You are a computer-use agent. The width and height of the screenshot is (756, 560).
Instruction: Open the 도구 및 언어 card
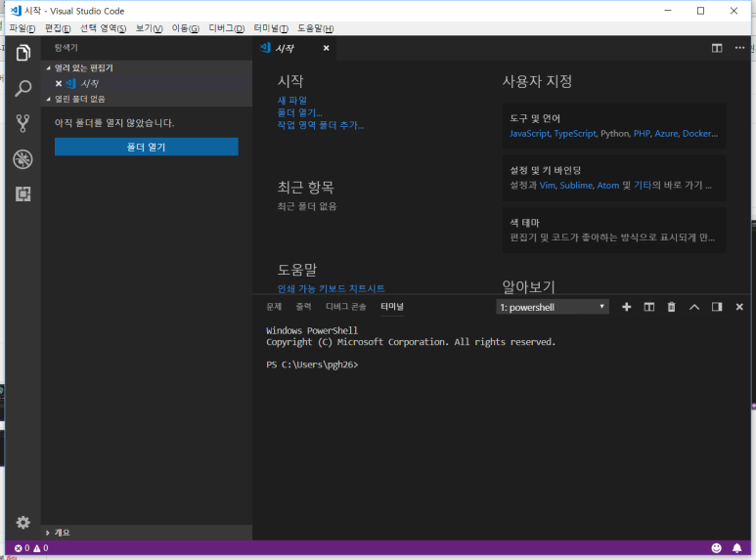click(x=614, y=126)
